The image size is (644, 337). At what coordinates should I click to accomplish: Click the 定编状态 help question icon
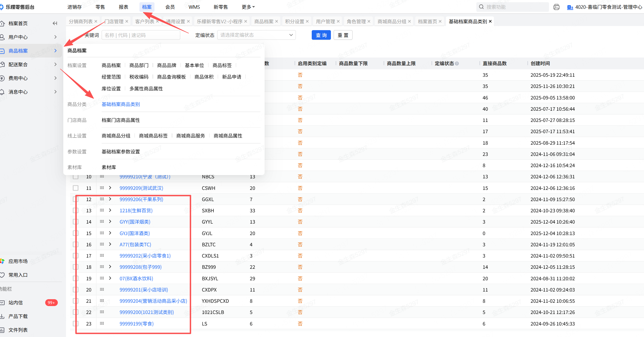[x=457, y=64]
